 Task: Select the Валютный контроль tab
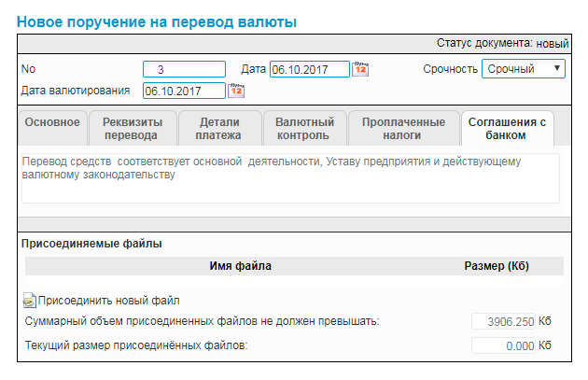pyautogui.click(x=304, y=128)
